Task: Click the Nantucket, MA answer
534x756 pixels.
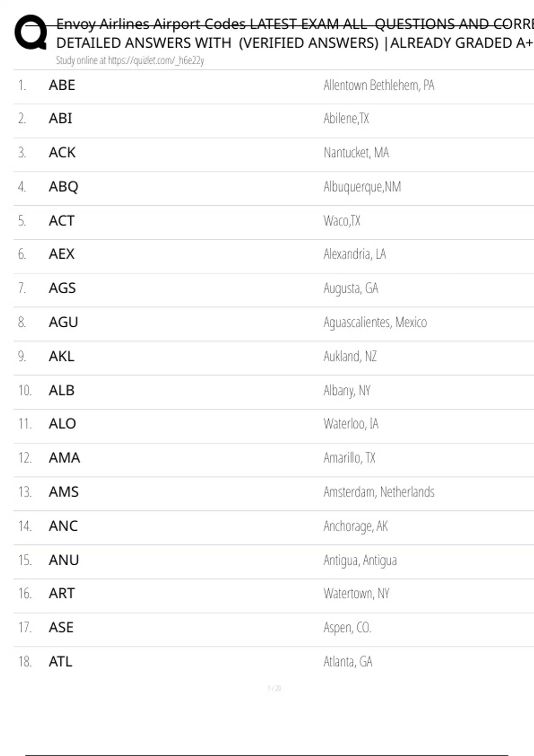Action: [x=356, y=153]
